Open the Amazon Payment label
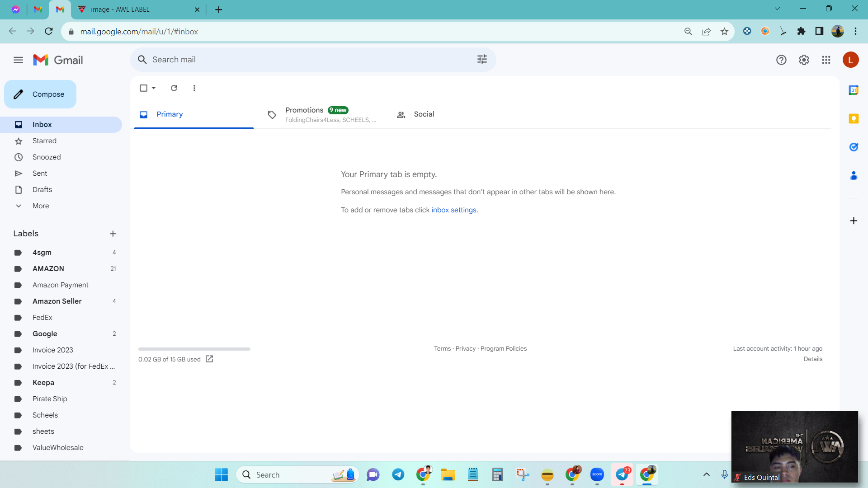The image size is (868, 488). [61, 285]
